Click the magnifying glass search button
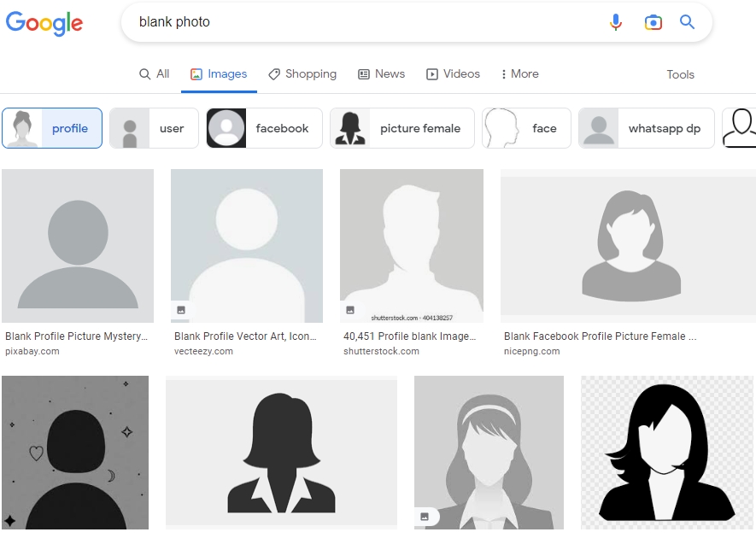756x538 pixels. (x=687, y=21)
